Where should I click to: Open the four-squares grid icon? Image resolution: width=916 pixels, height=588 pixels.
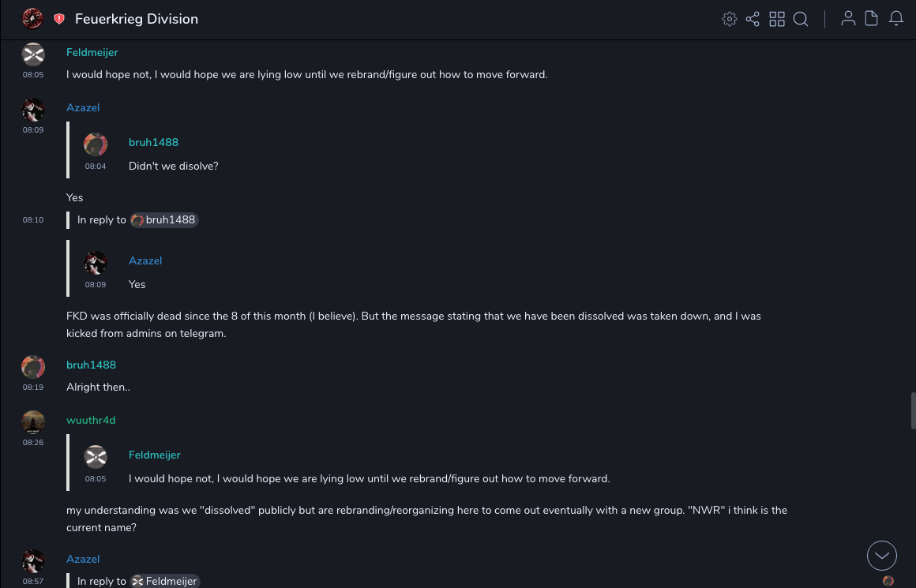(777, 19)
